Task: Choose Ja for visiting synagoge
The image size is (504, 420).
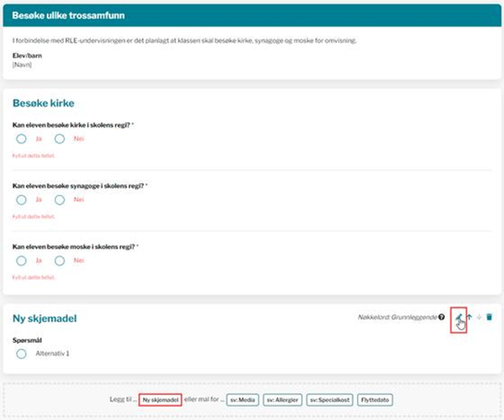Action: (x=21, y=199)
